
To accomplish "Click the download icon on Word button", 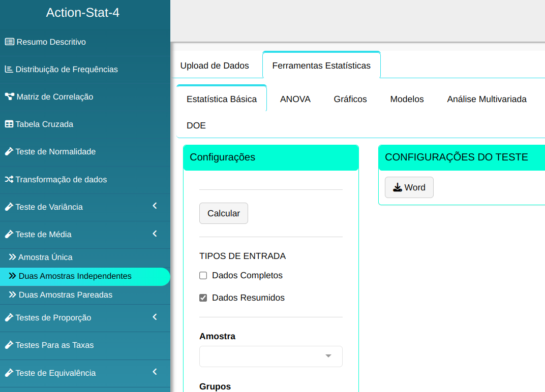I will [x=397, y=187].
